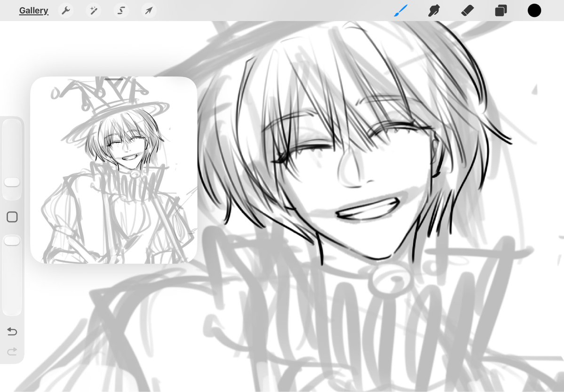Activate the Transform arrow tool
The height and width of the screenshot is (392, 564).
[x=149, y=10]
